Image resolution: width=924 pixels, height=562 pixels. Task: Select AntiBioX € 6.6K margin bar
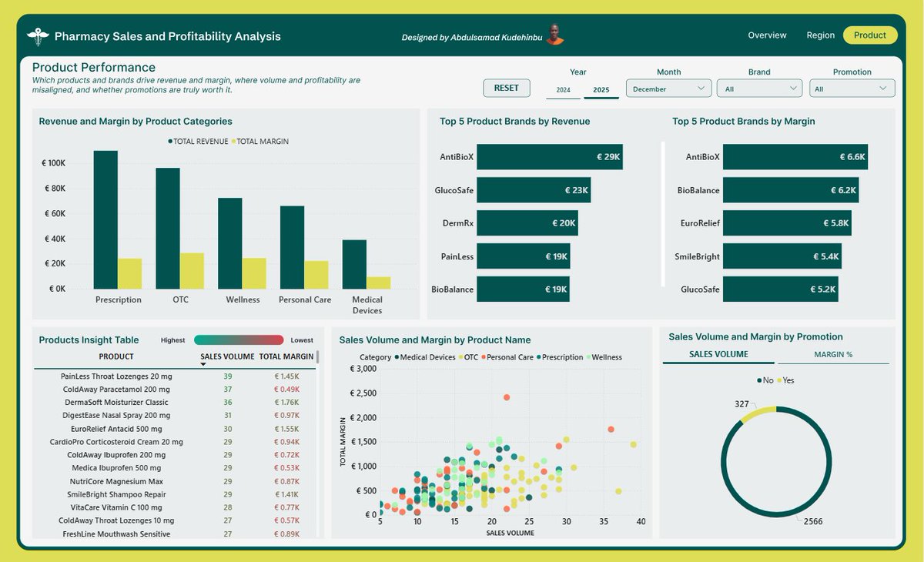[795, 157]
